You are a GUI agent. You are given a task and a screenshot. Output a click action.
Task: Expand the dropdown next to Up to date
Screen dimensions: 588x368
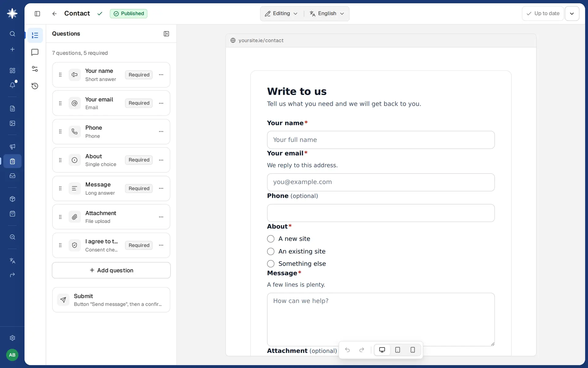coord(572,13)
